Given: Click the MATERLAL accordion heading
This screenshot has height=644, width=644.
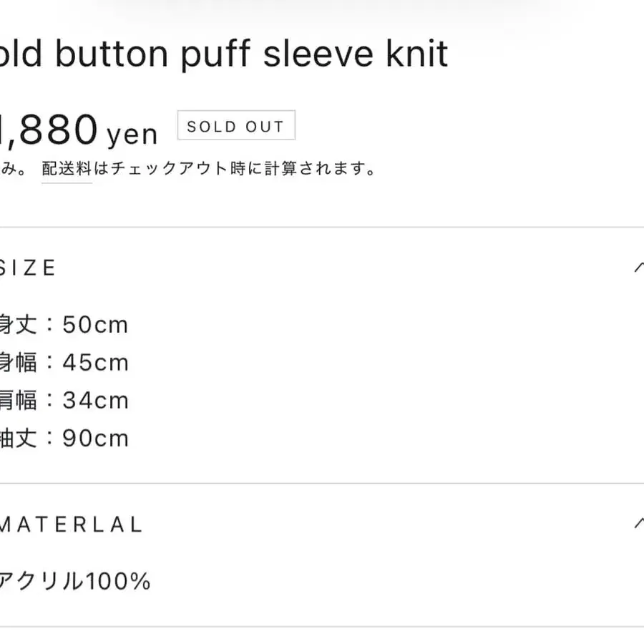Looking at the screenshot, I should click(72, 524).
